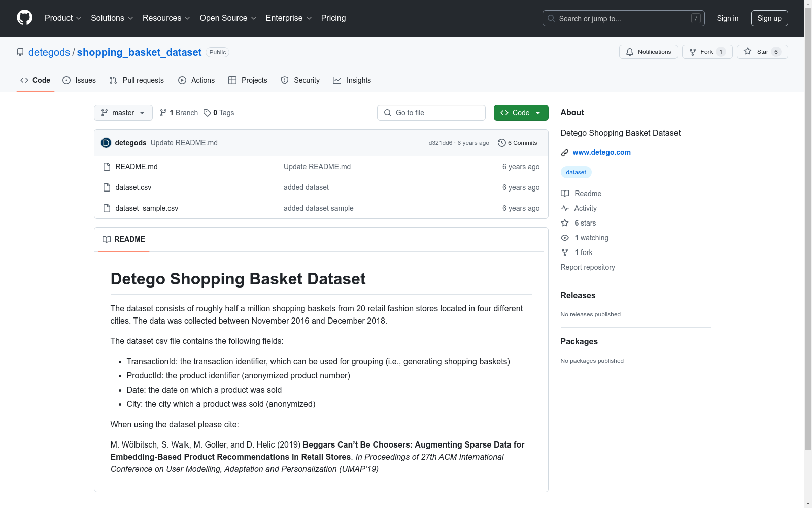This screenshot has width=812, height=508.
Task: Click the Go to file input
Action: pos(431,113)
